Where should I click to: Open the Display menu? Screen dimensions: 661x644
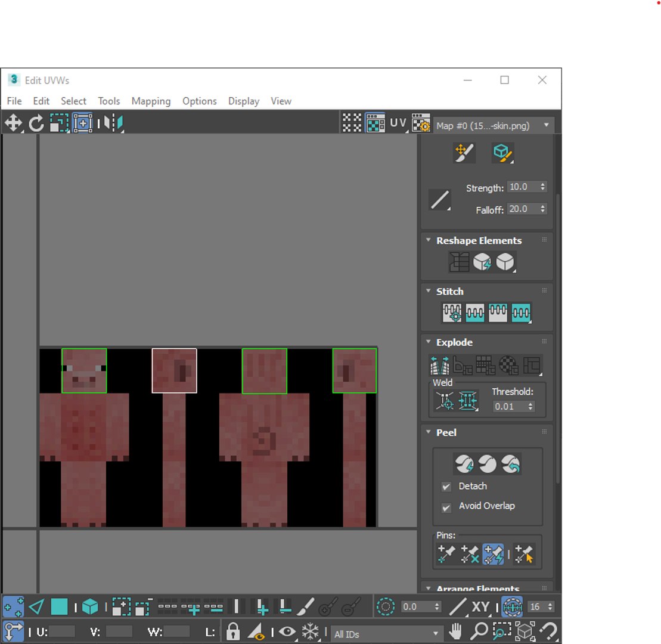tap(244, 101)
